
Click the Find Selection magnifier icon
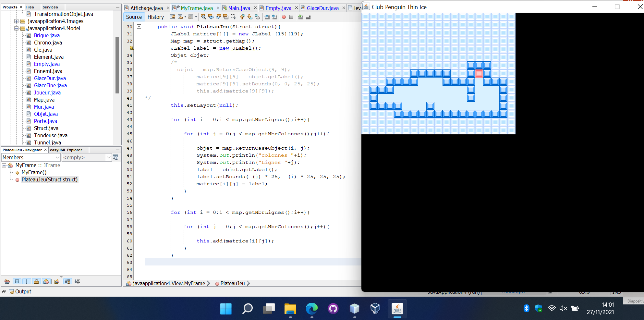[203, 17]
